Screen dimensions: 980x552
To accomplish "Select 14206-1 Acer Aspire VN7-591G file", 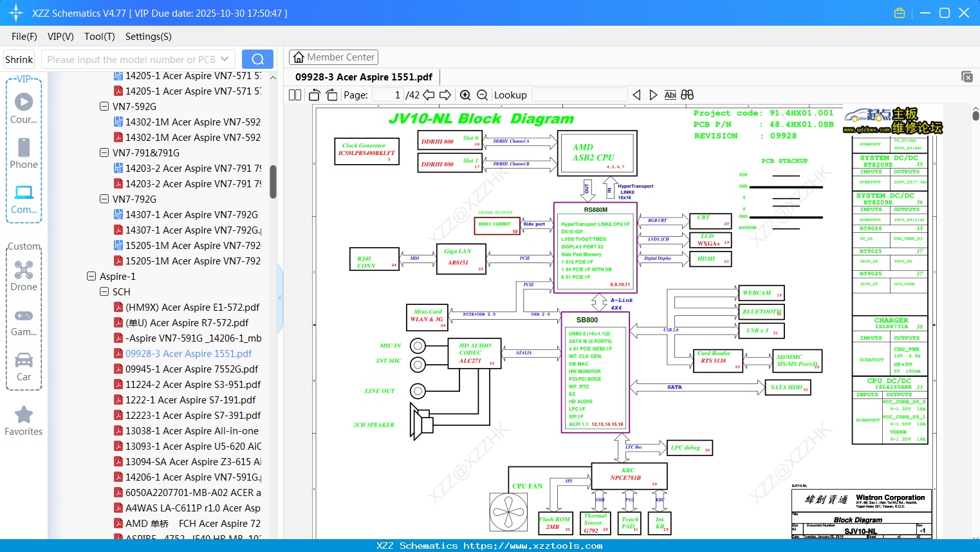I will click(194, 477).
